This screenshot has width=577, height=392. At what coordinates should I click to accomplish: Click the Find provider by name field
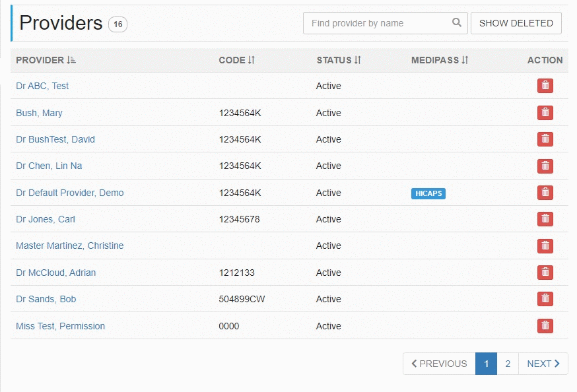(386, 23)
